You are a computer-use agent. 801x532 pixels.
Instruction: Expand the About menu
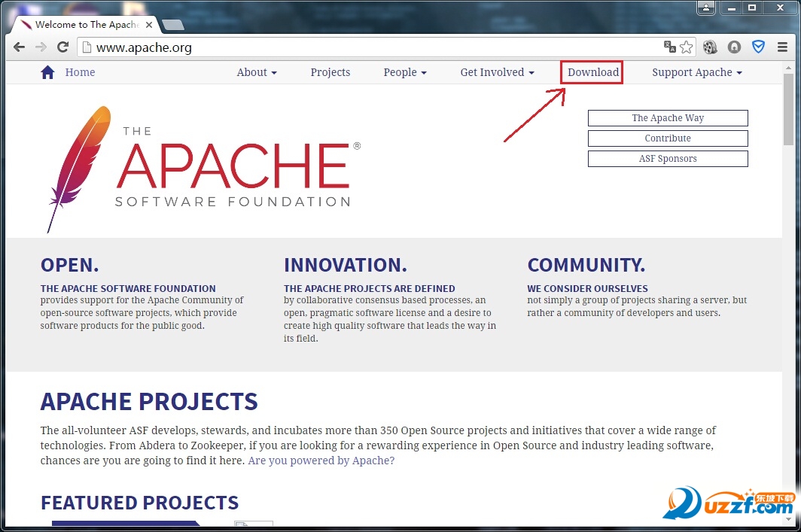[256, 72]
